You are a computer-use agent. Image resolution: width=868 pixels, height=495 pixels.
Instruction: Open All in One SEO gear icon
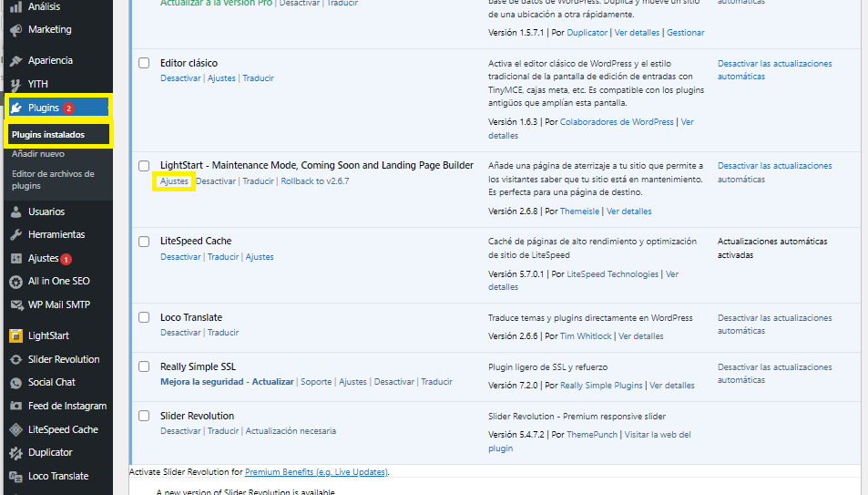click(x=15, y=282)
